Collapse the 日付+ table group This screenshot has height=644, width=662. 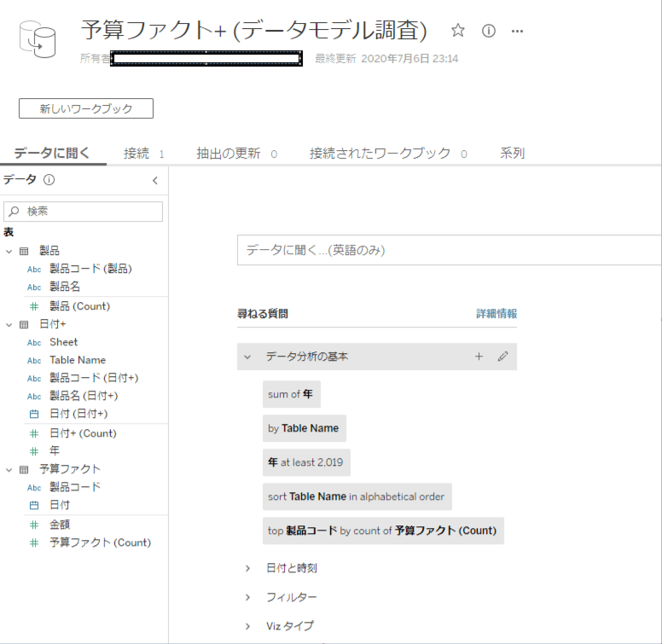tap(9, 324)
